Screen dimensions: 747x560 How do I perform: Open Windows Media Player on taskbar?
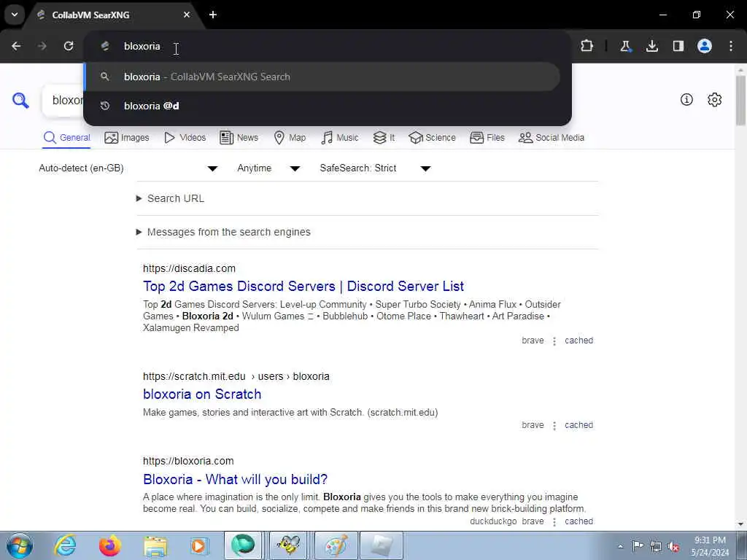click(x=198, y=545)
